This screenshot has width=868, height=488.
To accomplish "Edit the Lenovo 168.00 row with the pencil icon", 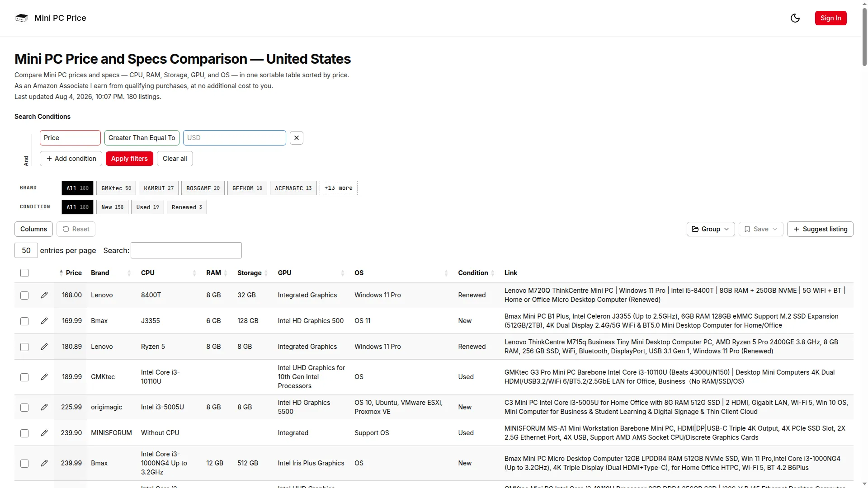I will click(44, 295).
